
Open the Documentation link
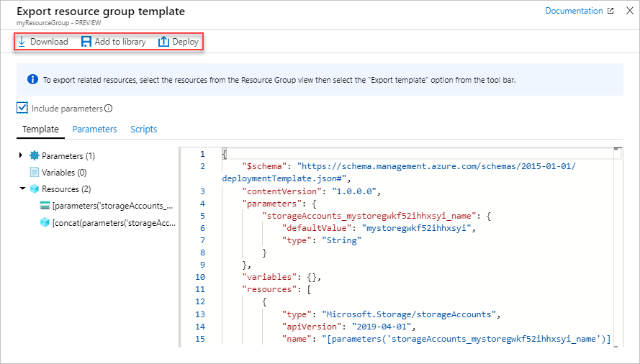tap(574, 11)
